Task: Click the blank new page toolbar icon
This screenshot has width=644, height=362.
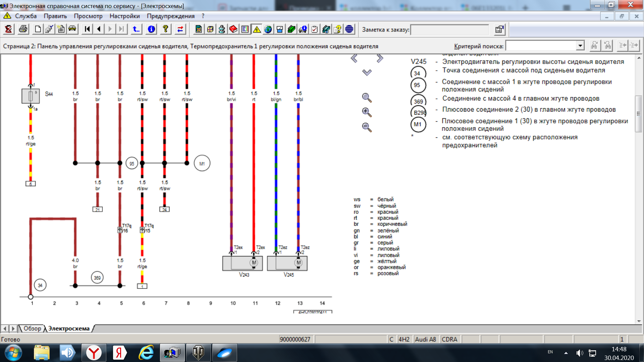Action: coord(38,29)
